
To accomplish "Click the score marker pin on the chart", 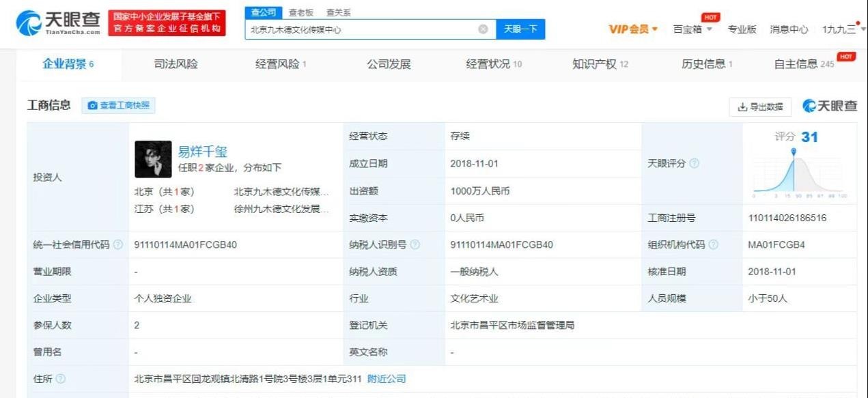I will 794,152.
